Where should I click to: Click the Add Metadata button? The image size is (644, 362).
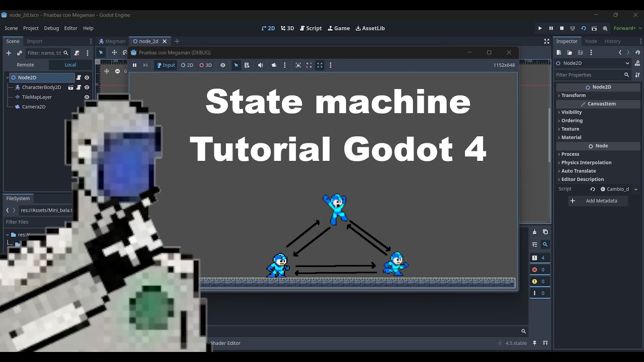(598, 201)
